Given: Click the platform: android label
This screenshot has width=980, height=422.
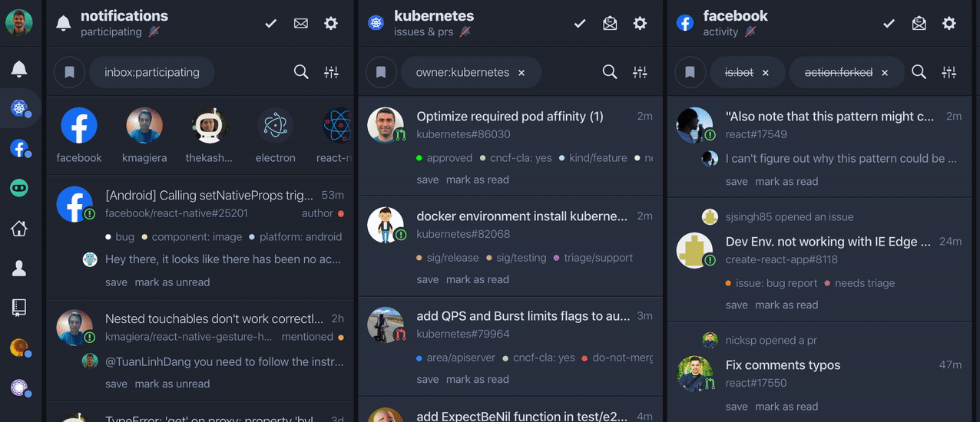Looking at the screenshot, I should coord(295,237).
